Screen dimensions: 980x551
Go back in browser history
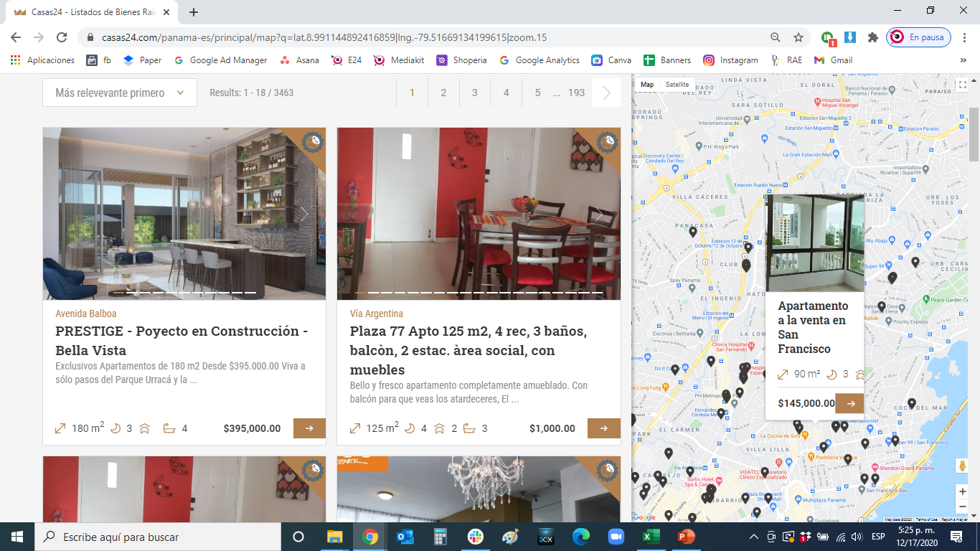pos(16,37)
